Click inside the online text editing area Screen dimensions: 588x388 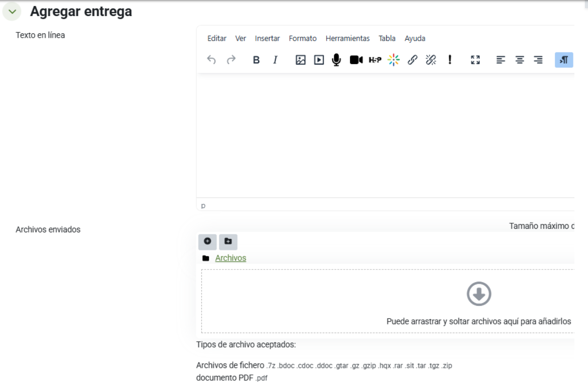pyautogui.click(x=383, y=136)
